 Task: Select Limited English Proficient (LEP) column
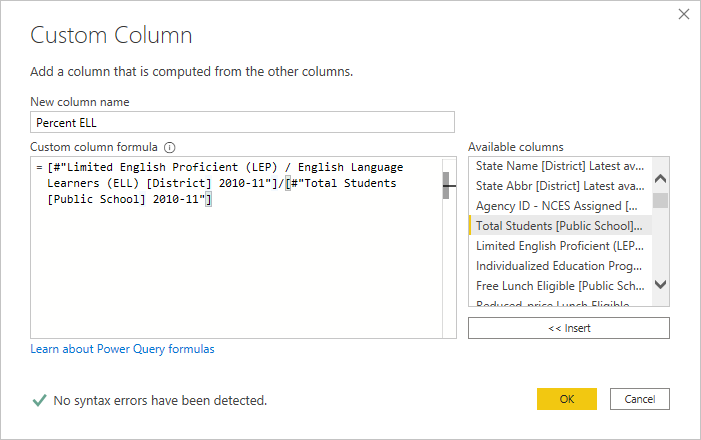(x=559, y=246)
